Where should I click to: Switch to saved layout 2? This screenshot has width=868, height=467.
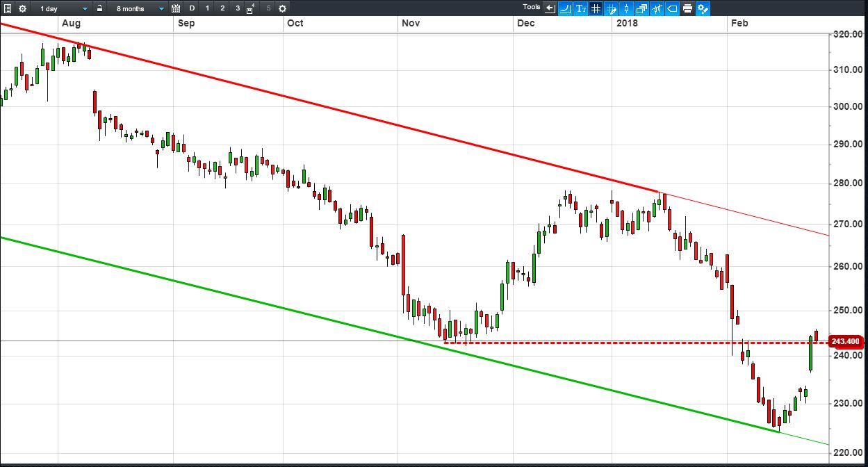[x=222, y=8]
